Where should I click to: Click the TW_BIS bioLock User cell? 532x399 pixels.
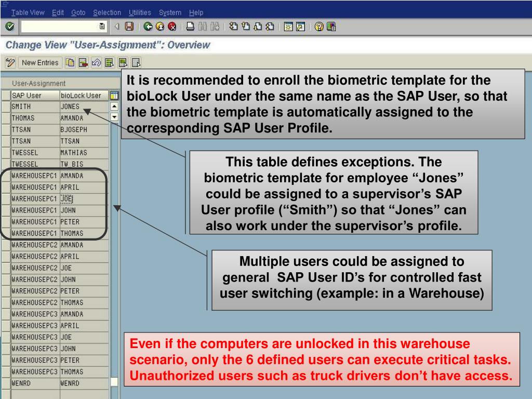84,164
